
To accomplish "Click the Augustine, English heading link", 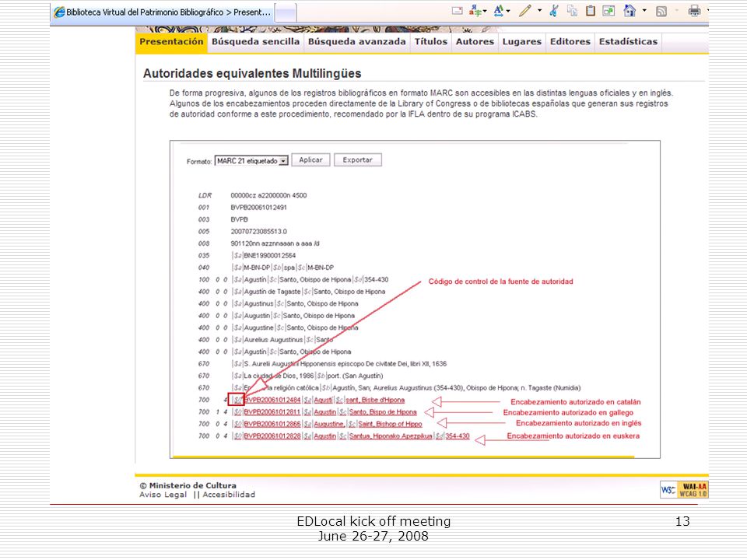I will 328,424.
